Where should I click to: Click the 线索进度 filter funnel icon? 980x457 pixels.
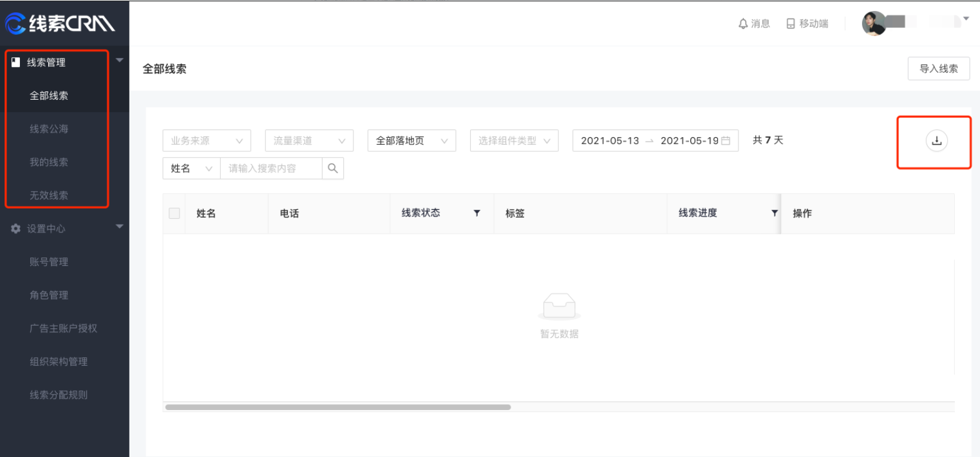774,213
